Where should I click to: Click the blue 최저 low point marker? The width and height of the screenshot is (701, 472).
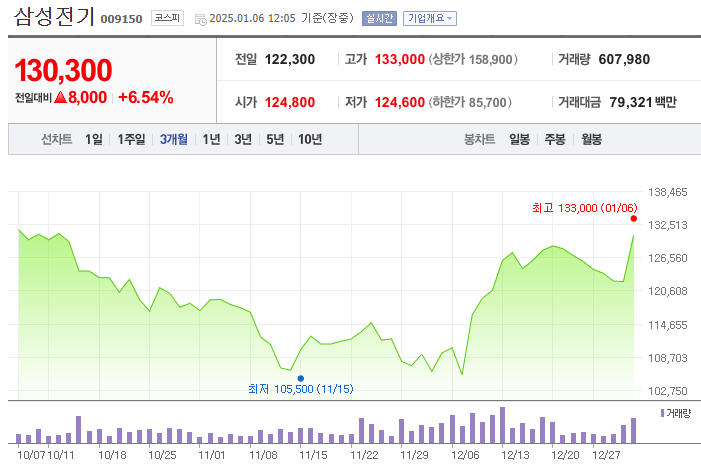[x=300, y=379]
